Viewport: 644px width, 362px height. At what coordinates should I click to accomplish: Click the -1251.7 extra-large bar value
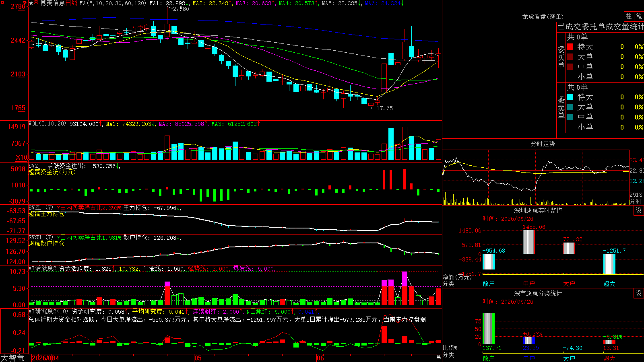614,251
